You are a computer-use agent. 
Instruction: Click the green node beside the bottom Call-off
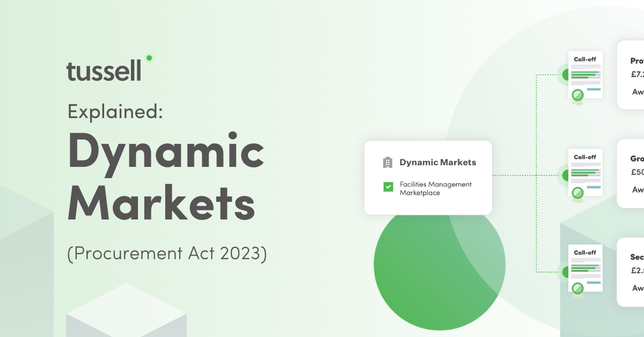pyautogui.click(x=566, y=271)
